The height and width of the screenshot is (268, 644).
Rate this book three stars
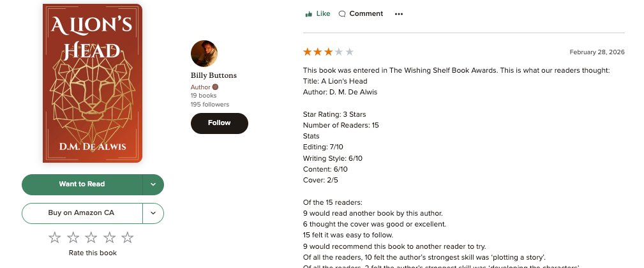[x=91, y=237]
